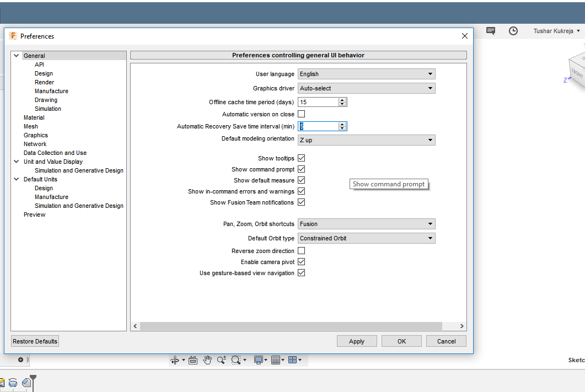Disable Show Fusion Team notifications
The image size is (585, 392).
[x=302, y=202]
